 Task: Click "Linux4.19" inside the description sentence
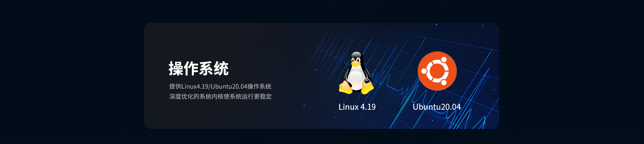(195, 87)
